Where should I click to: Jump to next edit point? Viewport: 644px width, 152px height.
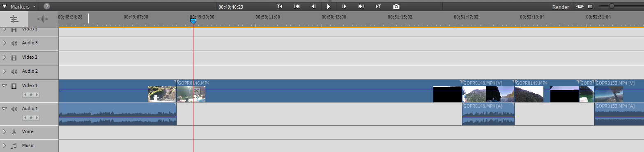(x=361, y=7)
